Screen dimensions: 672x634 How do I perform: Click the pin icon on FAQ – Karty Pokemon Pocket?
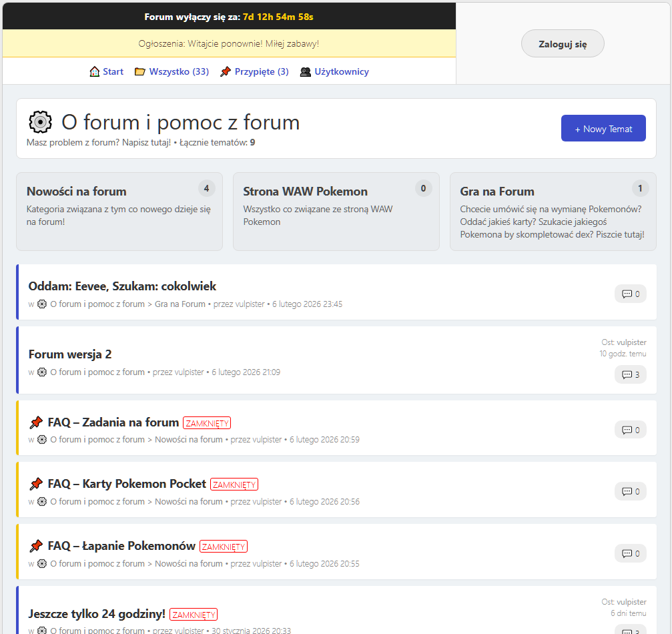36,483
